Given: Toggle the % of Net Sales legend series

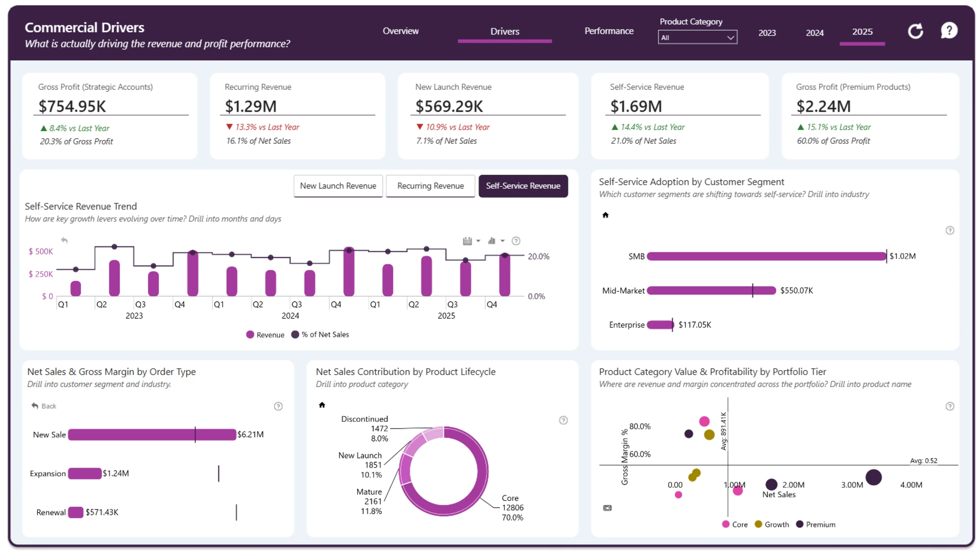Looking at the screenshot, I should point(320,335).
